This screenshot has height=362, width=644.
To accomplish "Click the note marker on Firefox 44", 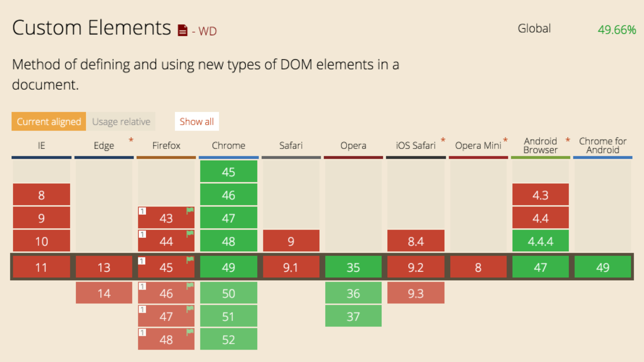I will point(143,234).
